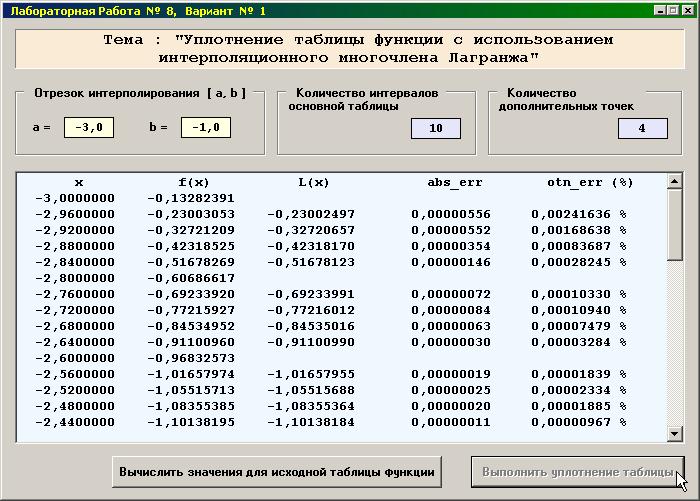Screen dimensions: 700x501
Task: Click the 'Тема' heading text panel
Action: click(x=350, y=49)
